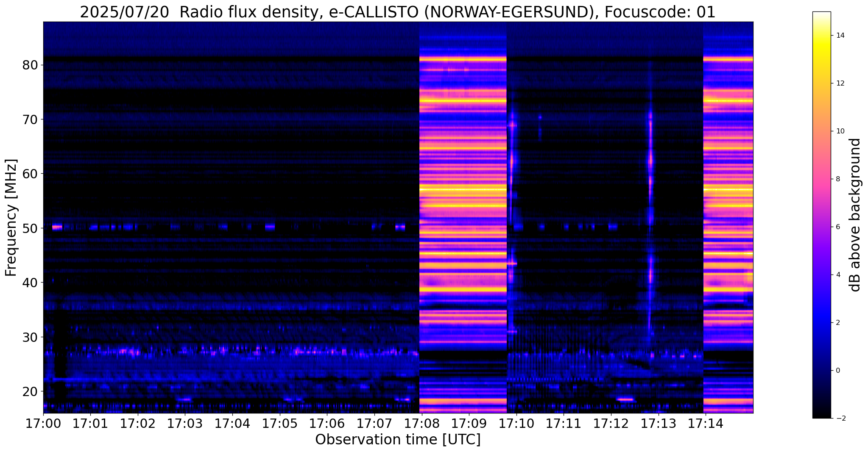Click the 17:12 time tick label
868x452 pixels.
click(x=611, y=423)
